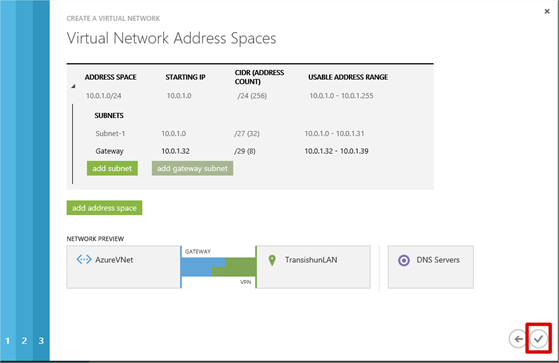The width and height of the screenshot is (559, 363).
Task: Click the AzureVNet network icon
Action: coord(84,259)
